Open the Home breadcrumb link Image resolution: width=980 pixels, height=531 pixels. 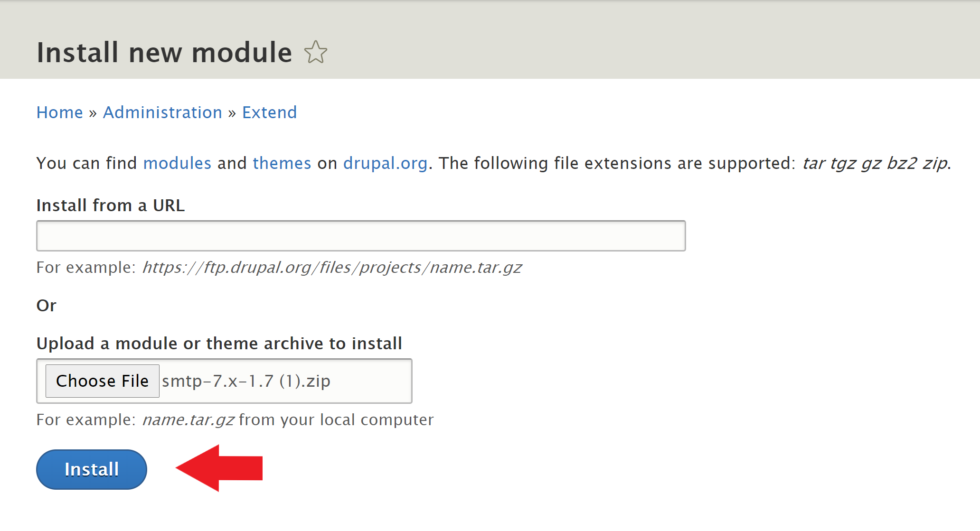(x=60, y=112)
